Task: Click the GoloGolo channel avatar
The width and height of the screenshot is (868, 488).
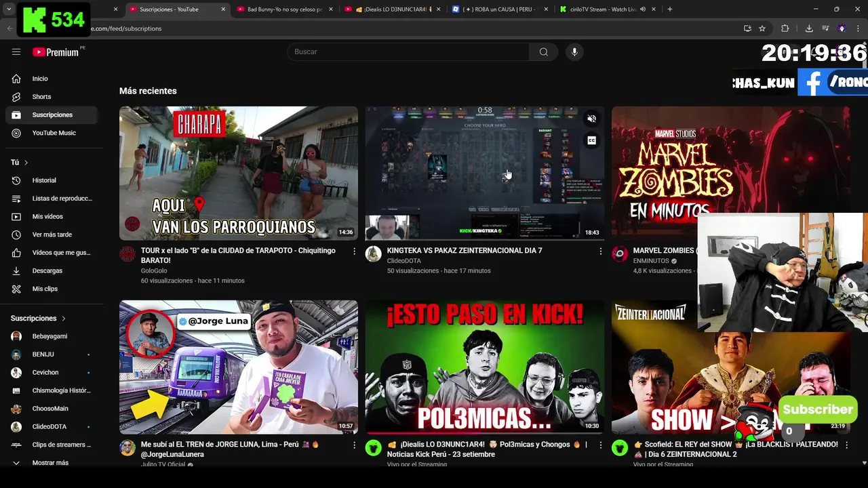Action: (127, 254)
